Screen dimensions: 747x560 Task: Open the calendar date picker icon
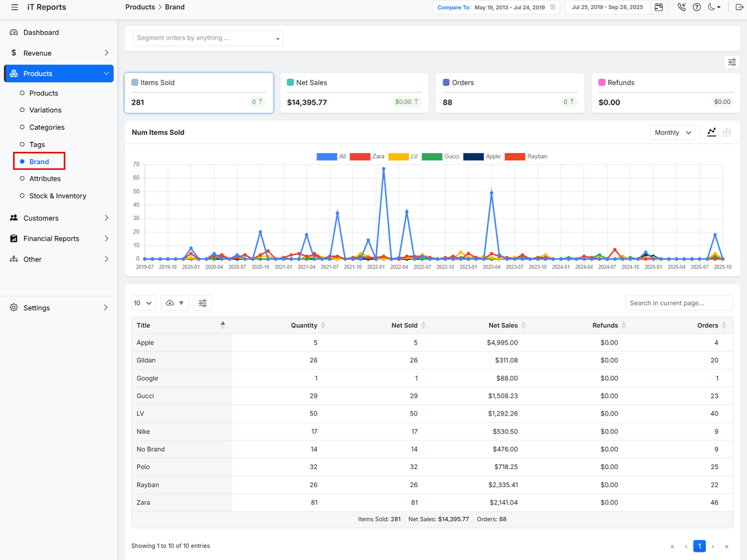coord(659,7)
